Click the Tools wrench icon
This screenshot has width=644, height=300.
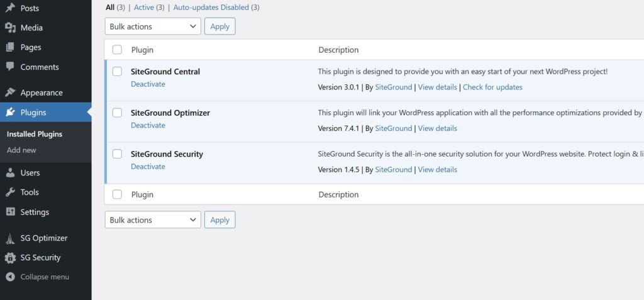click(10, 192)
